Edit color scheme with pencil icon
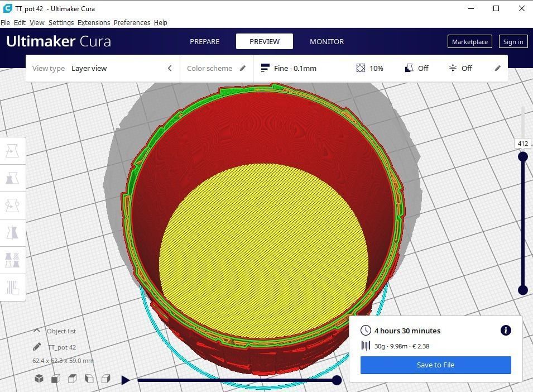The width and height of the screenshot is (533, 392). click(243, 68)
